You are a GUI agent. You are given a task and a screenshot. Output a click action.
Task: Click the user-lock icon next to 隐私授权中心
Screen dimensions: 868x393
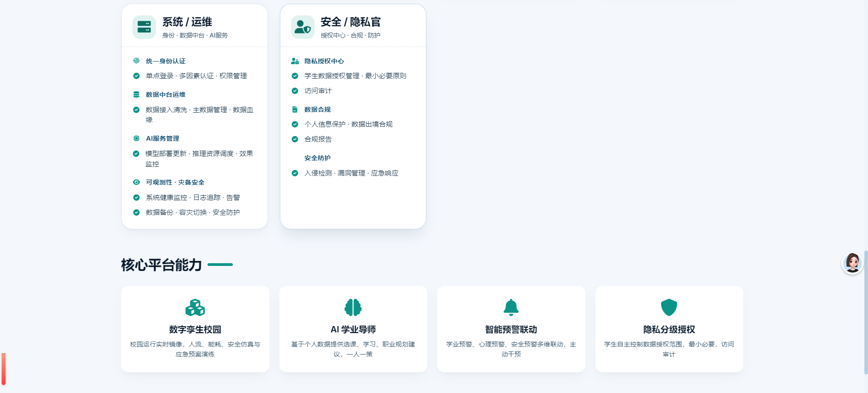click(x=295, y=61)
